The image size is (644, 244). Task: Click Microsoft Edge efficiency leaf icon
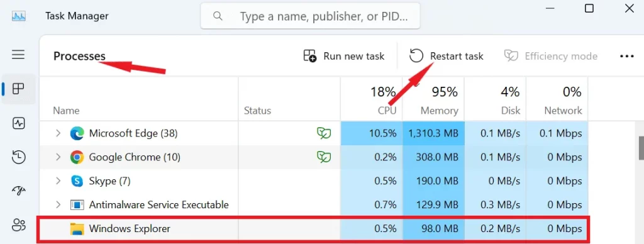coord(324,133)
